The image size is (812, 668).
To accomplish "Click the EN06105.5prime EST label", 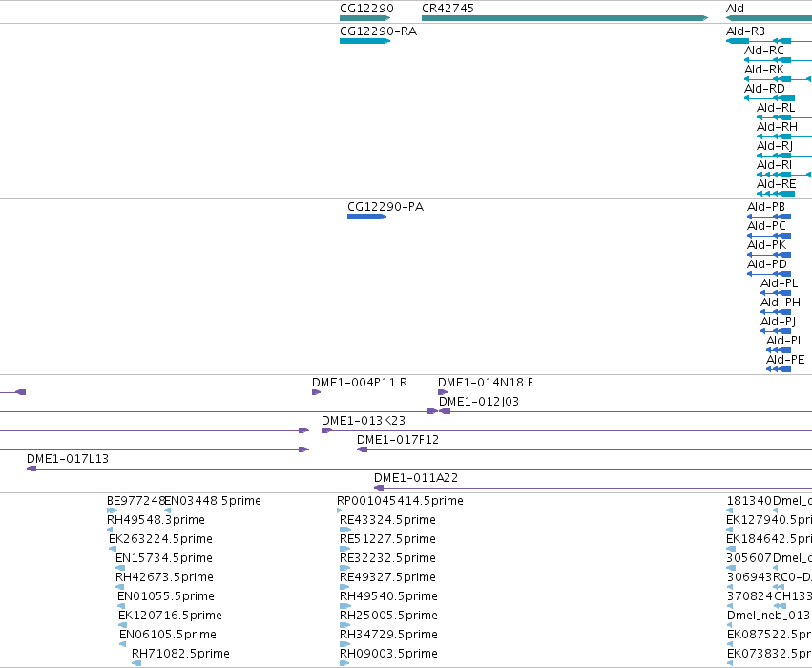I will [x=167, y=636].
